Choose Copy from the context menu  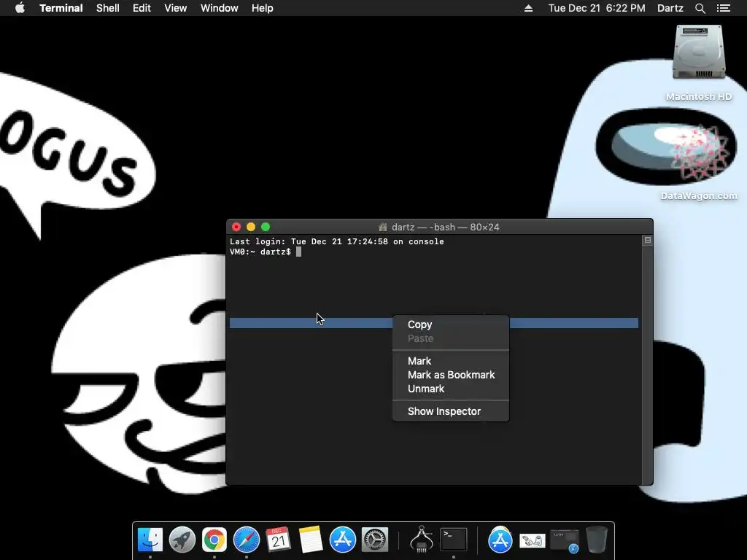451,324
